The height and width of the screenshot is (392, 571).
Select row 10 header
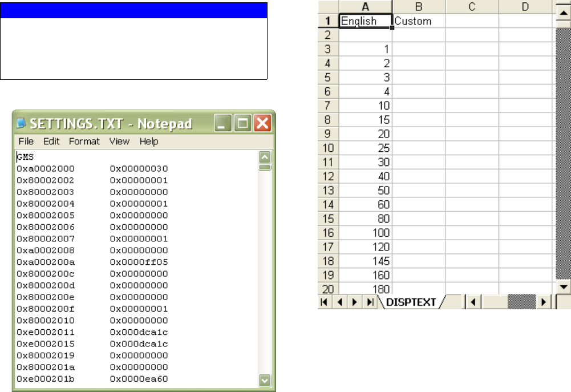328,148
